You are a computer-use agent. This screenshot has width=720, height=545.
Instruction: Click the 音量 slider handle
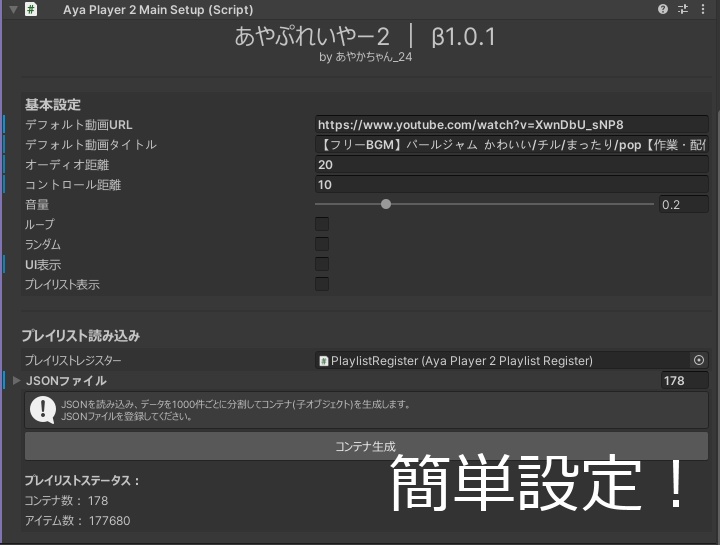(x=386, y=204)
